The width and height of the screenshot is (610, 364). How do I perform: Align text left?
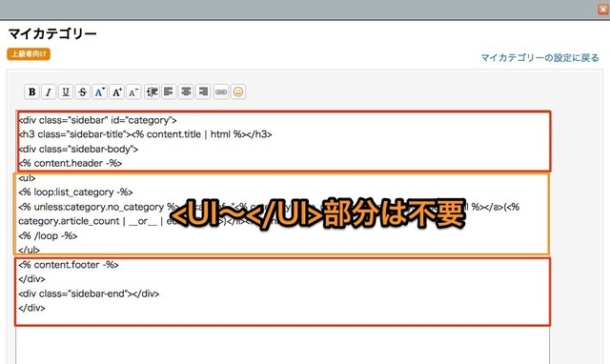[x=169, y=92]
